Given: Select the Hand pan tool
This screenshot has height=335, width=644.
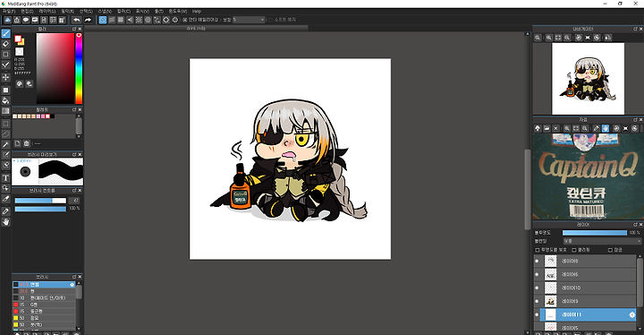Looking at the screenshot, I should coord(5,222).
